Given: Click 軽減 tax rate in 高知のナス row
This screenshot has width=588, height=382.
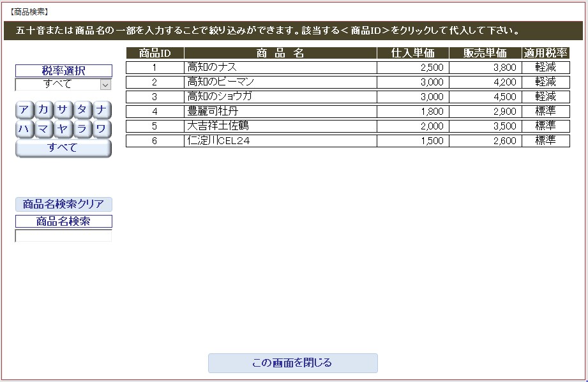Looking at the screenshot, I should click(x=546, y=68).
